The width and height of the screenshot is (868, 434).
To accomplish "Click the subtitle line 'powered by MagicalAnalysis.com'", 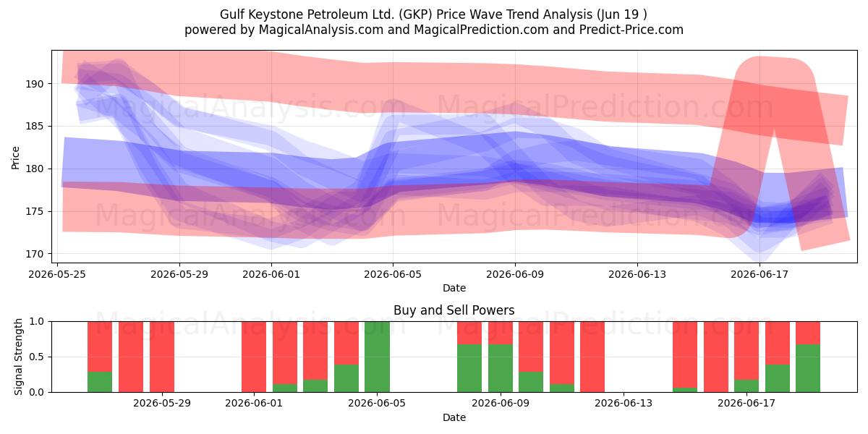I will [x=434, y=30].
